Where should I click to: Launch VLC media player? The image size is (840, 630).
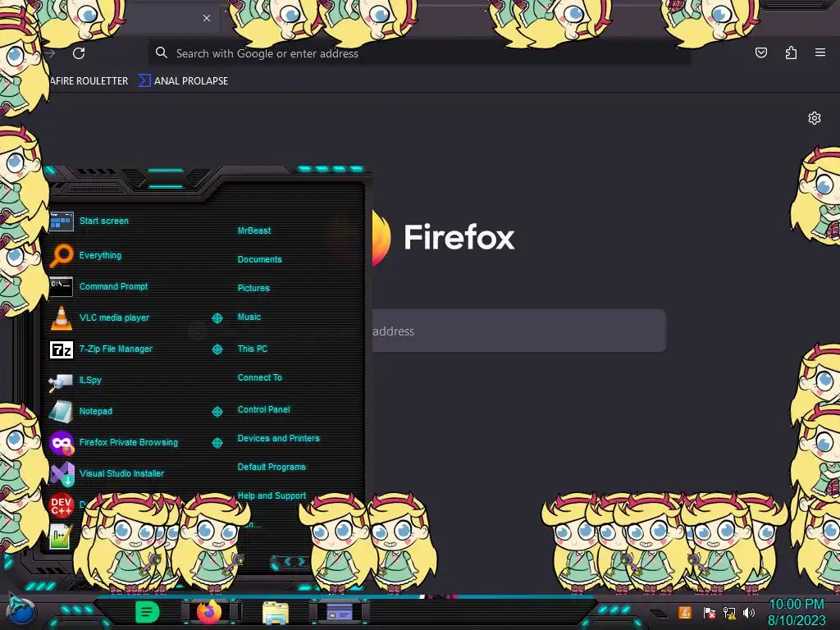click(x=99, y=317)
